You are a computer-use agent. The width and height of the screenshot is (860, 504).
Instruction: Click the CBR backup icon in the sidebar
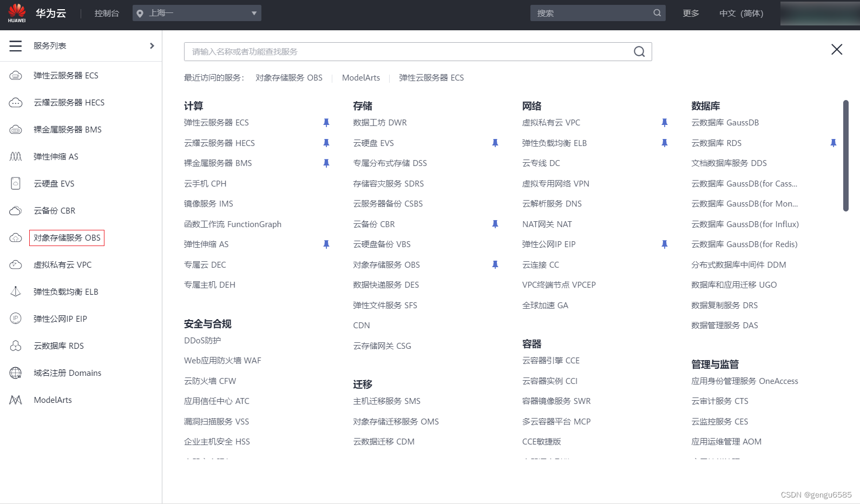[x=16, y=211]
